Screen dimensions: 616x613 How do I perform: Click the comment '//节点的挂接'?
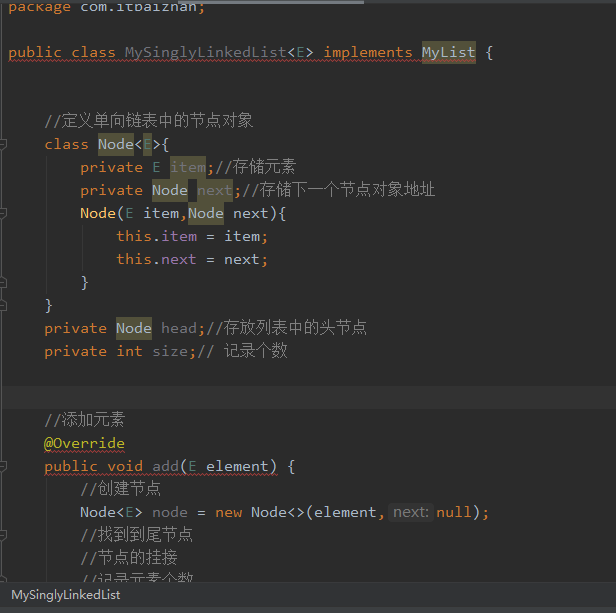click(128, 558)
